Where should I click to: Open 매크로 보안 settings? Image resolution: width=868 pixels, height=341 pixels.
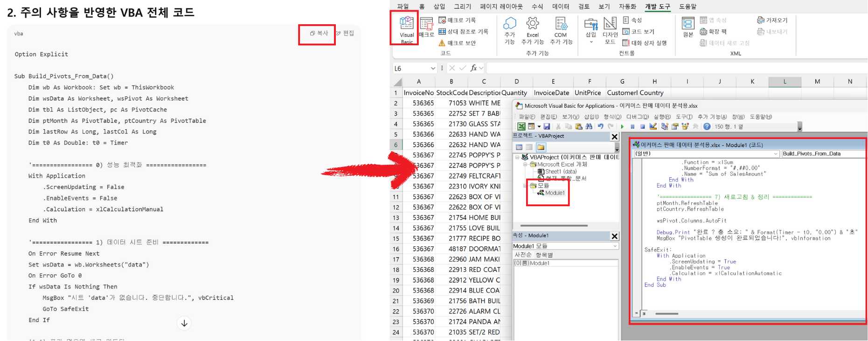[457, 43]
